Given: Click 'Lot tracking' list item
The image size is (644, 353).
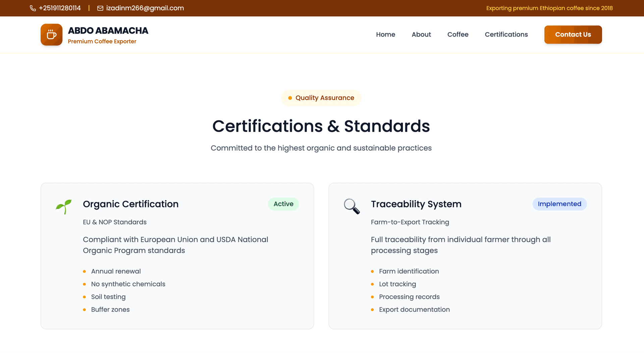Looking at the screenshot, I should coord(397,284).
